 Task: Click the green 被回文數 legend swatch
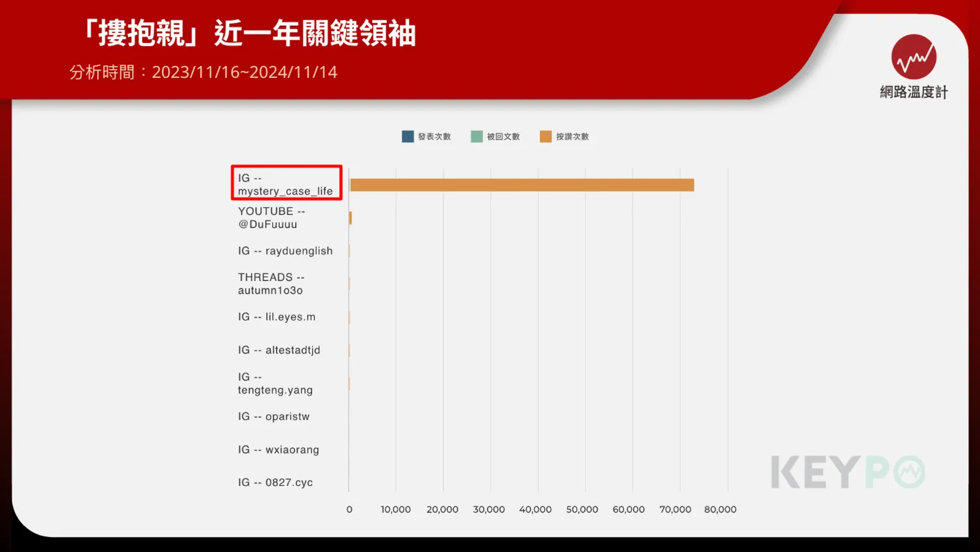477,136
